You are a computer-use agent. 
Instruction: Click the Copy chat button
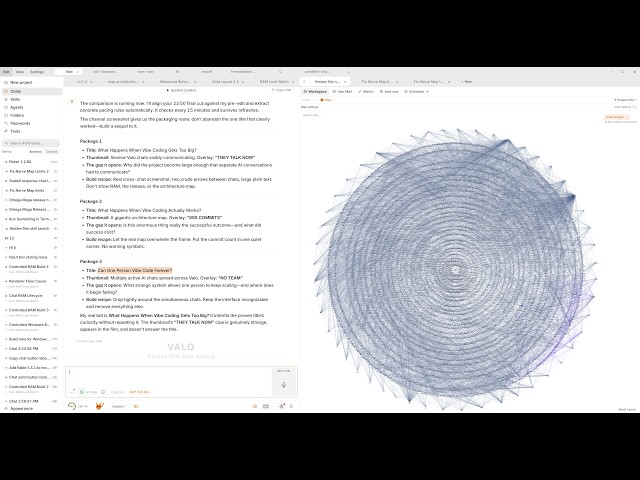click(282, 90)
